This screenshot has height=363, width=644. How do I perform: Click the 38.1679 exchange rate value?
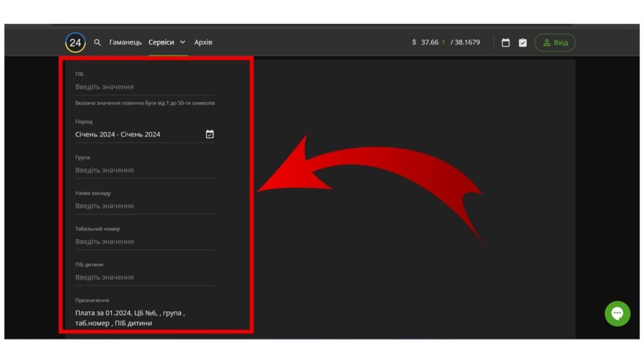click(467, 42)
